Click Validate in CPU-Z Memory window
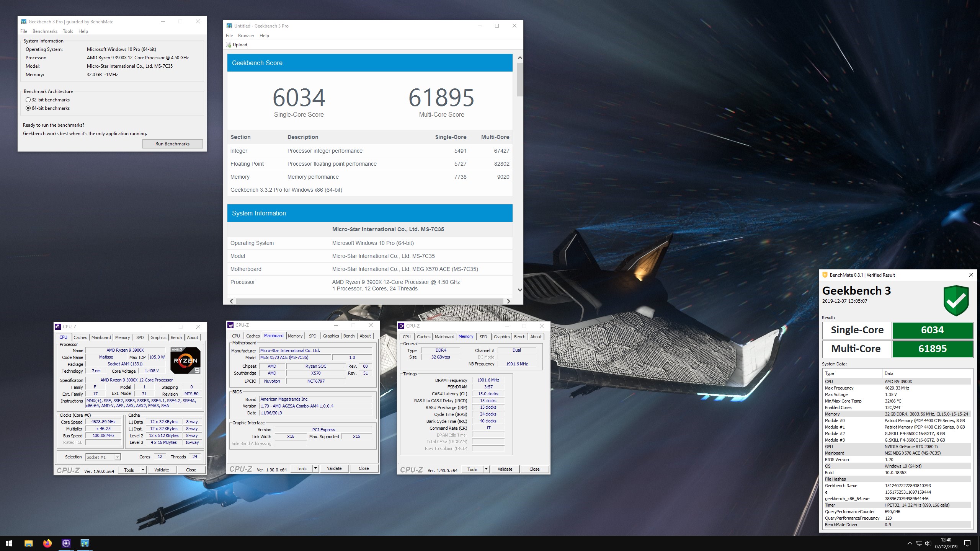Image resolution: width=980 pixels, height=551 pixels. pyautogui.click(x=505, y=469)
